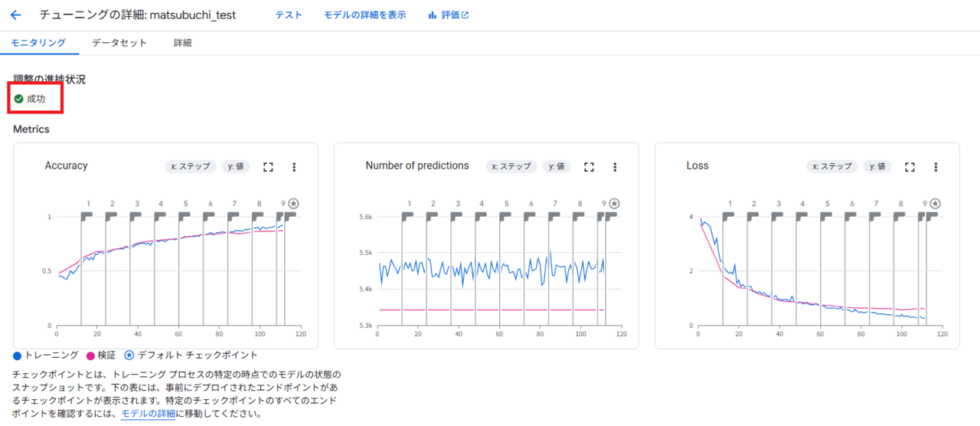
Task: Click the テスト button in header
Action: point(289,15)
